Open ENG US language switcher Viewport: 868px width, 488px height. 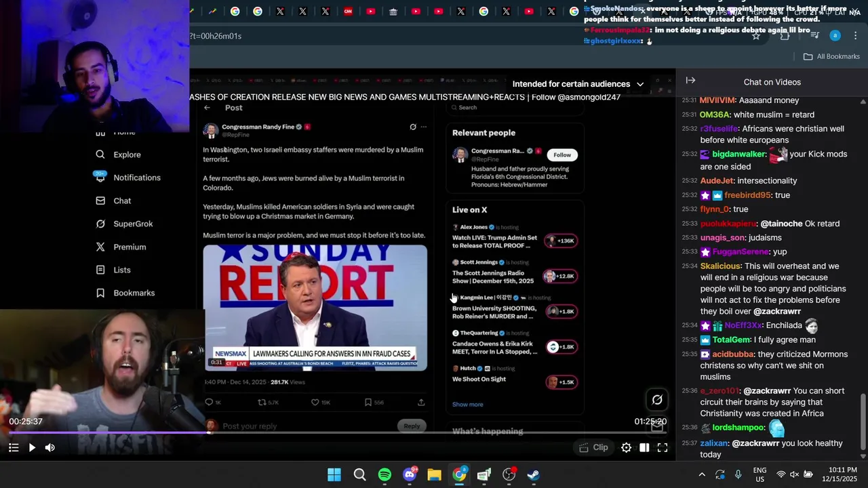(760, 474)
